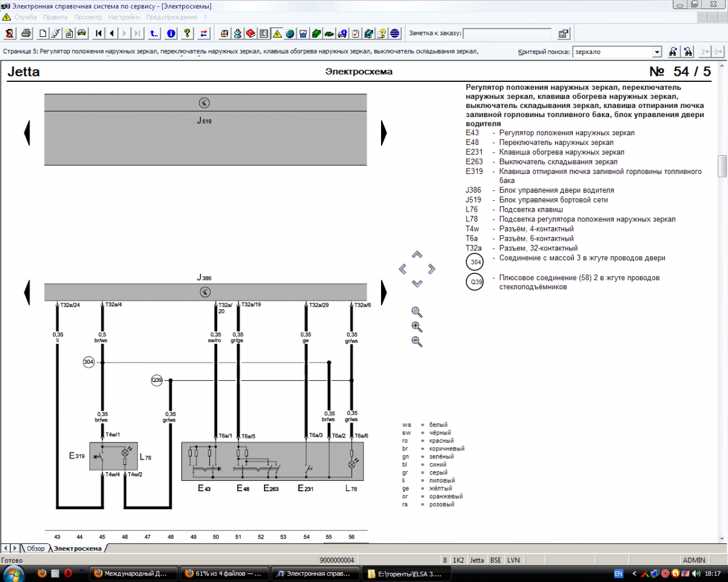728x582 pixels.
Task: Click black left triangle beside J386 block
Action: point(27,292)
